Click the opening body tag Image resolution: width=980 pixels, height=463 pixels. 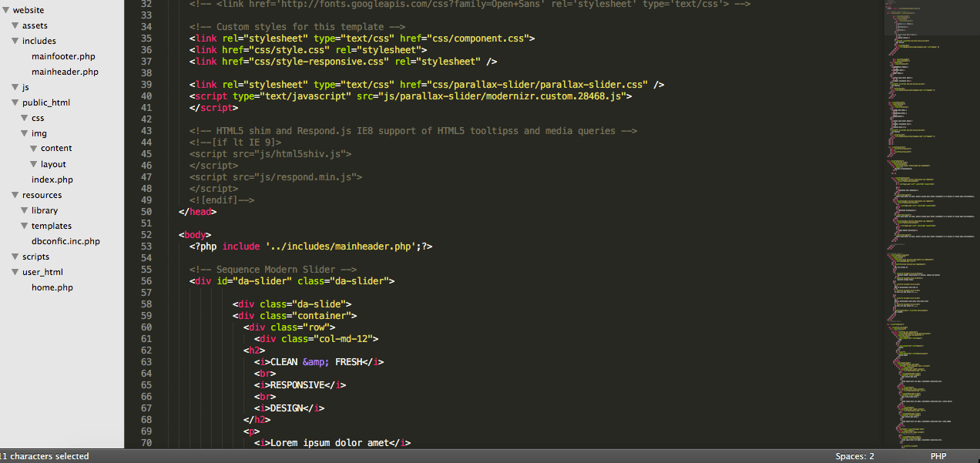point(195,235)
